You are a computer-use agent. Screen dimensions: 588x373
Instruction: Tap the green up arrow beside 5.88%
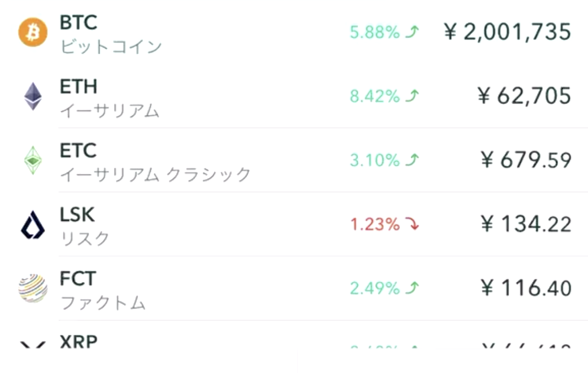click(x=412, y=32)
